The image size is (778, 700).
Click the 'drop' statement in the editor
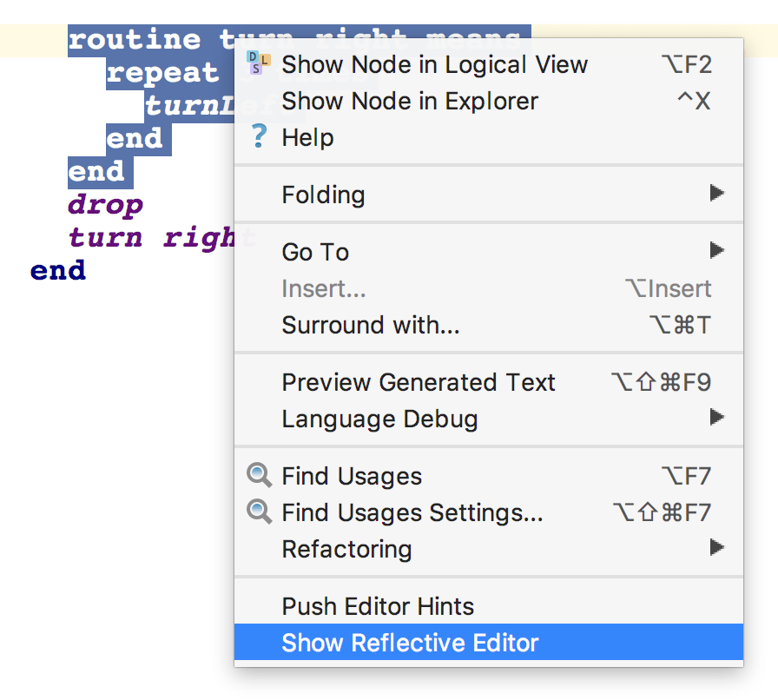105,206
